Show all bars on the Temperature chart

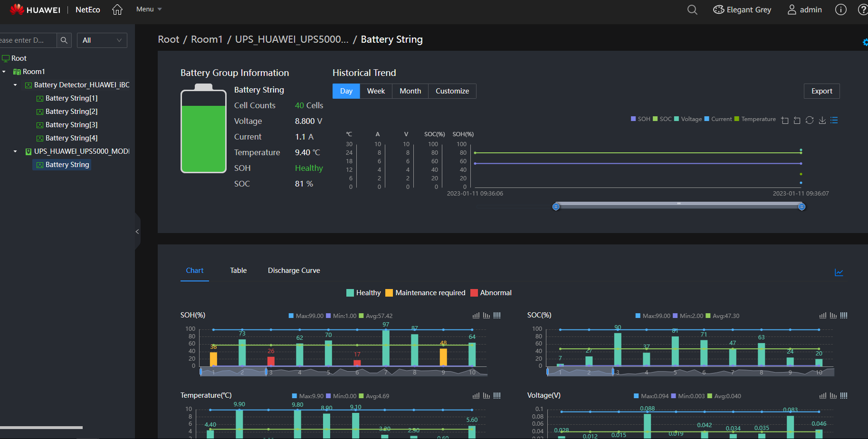(496, 395)
